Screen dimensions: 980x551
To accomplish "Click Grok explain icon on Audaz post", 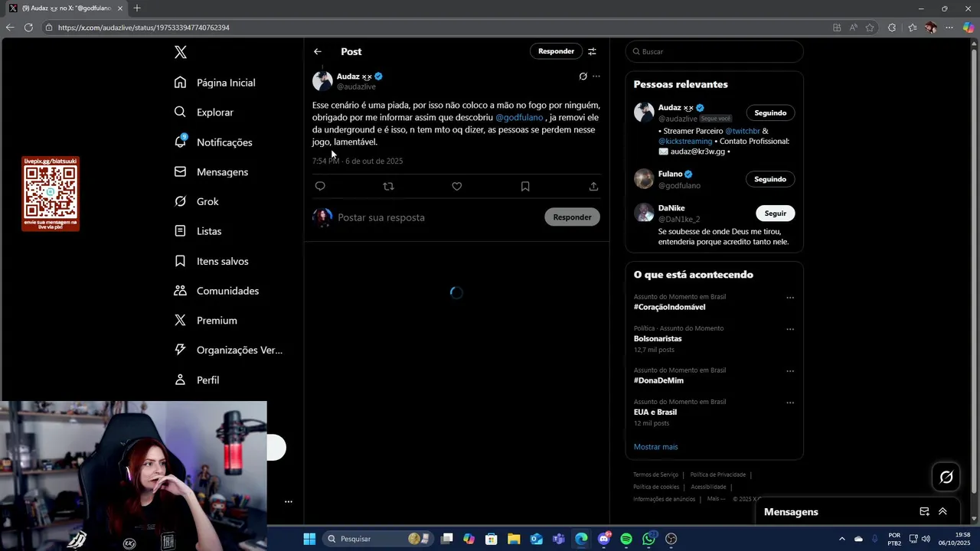I will pyautogui.click(x=583, y=77).
